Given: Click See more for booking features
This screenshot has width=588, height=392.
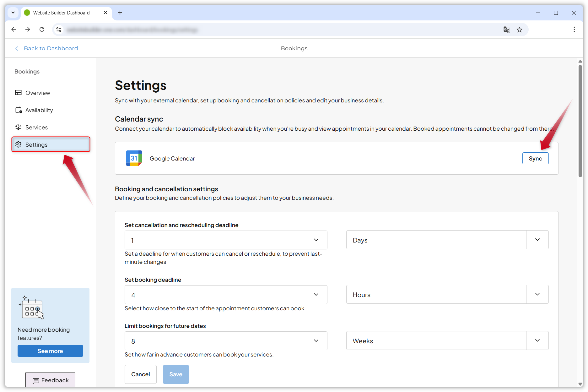Looking at the screenshot, I should tap(50, 351).
